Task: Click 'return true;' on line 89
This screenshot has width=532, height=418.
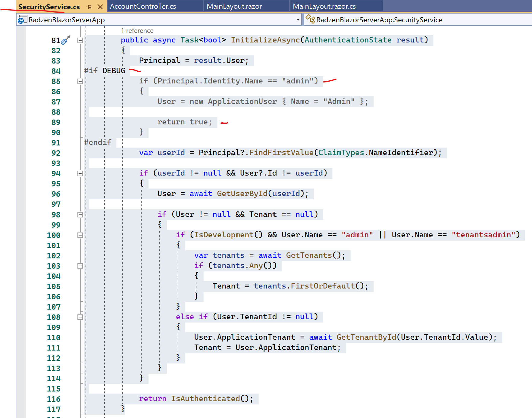Action: 184,122
